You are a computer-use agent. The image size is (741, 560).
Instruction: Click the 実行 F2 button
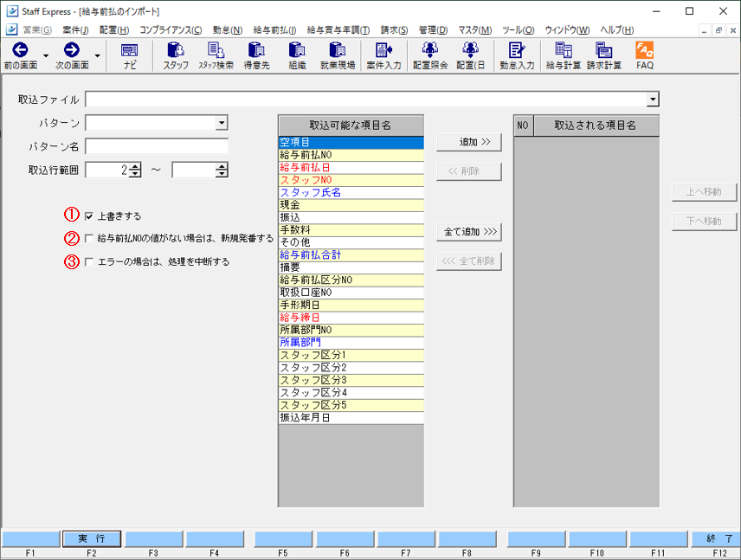pyautogui.click(x=92, y=538)
